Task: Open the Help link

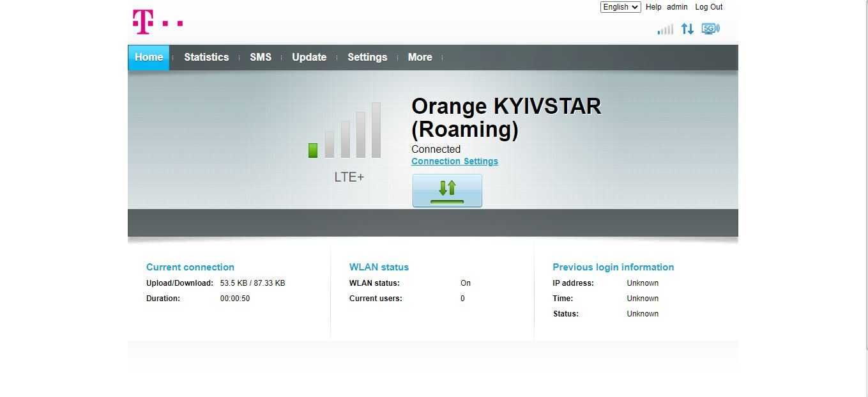Action: click(653, 7)
